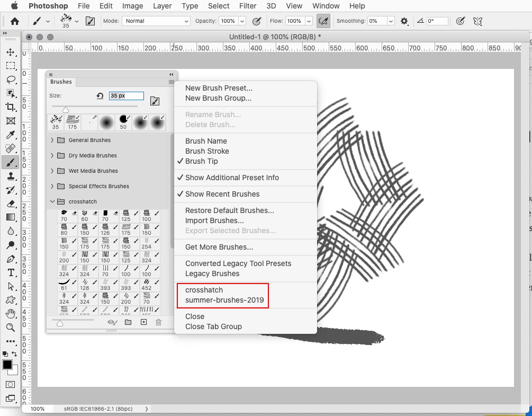Select the Lasso tool
Viewport: 532px width, 416px height.
point(11,79)
